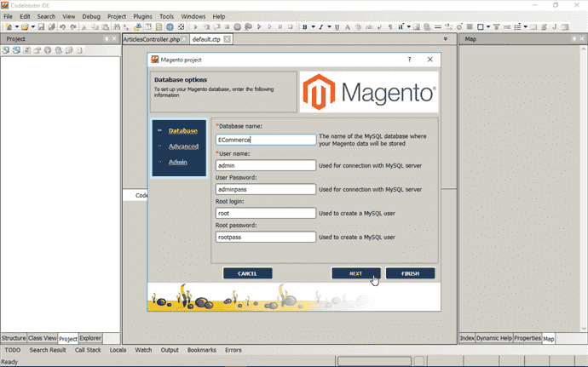Click the Bold formatting icon
Screen dimensions: 588x367
click(x=305, y=27)
